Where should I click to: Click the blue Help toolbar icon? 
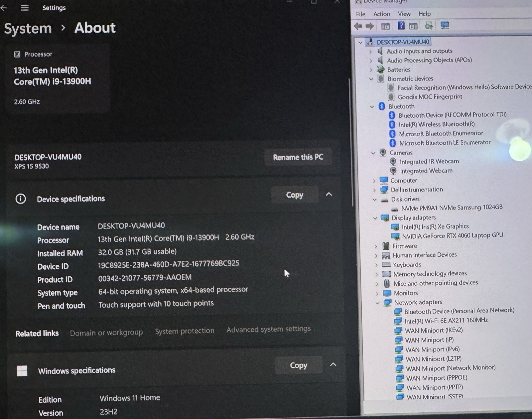401,26
